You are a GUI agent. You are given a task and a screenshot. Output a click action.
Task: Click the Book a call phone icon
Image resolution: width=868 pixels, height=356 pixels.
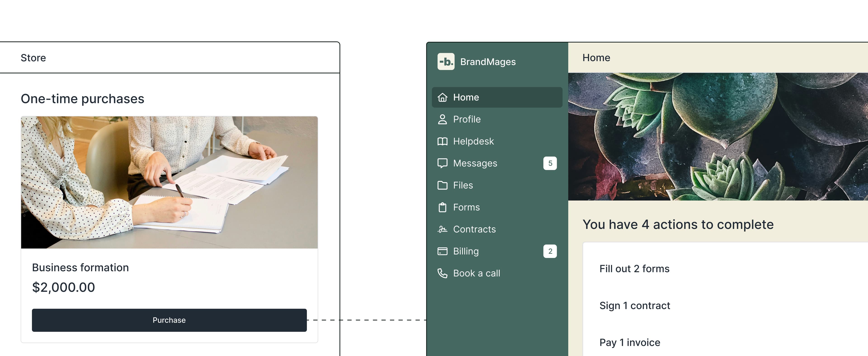(442, 273)
